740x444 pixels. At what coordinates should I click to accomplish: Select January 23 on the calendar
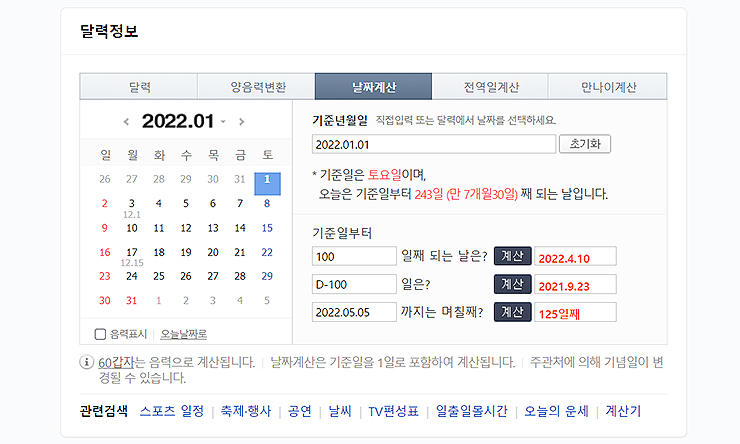click(105, 276)
